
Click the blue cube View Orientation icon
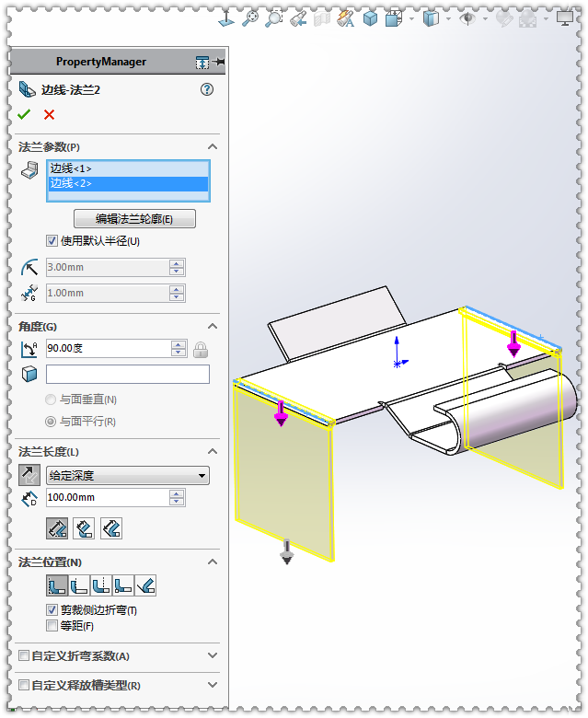(370, 18)
